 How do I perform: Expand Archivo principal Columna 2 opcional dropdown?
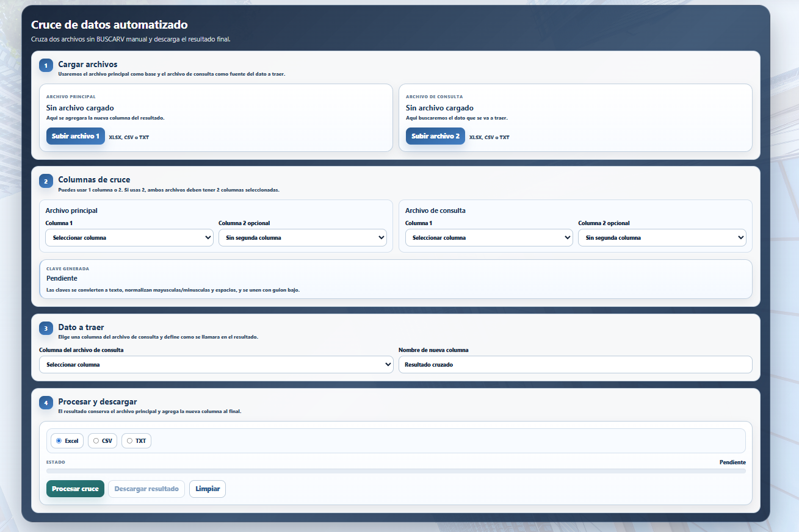(x=303, y=238)
